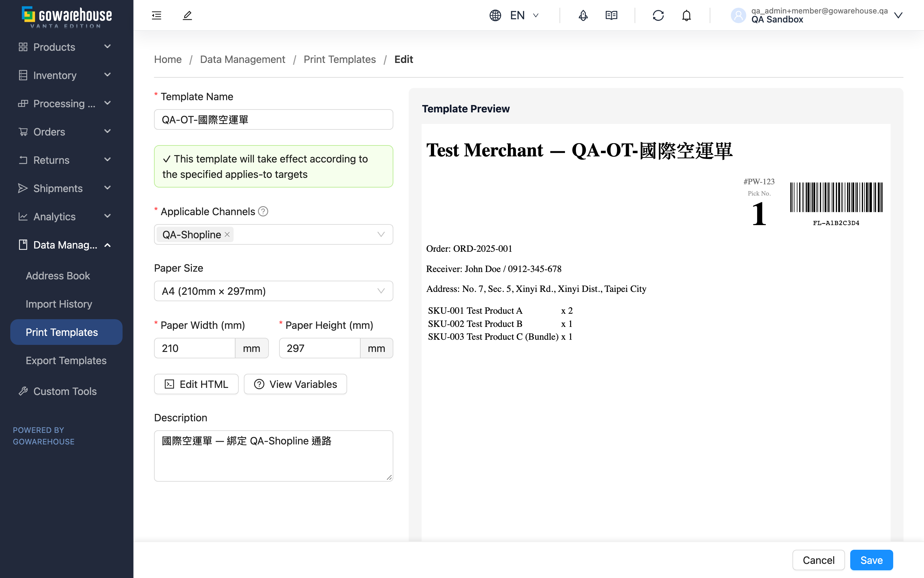Click the Paper Height input field

pyautogui.click(x=320, y=348)
